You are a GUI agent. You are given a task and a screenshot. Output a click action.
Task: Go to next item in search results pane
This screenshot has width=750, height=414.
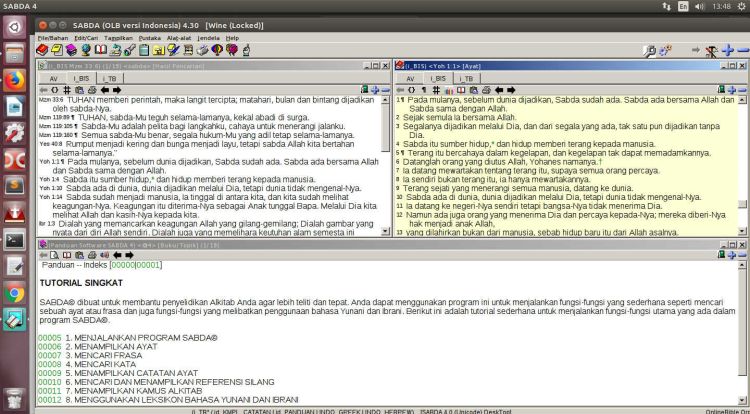click(117, 90)
